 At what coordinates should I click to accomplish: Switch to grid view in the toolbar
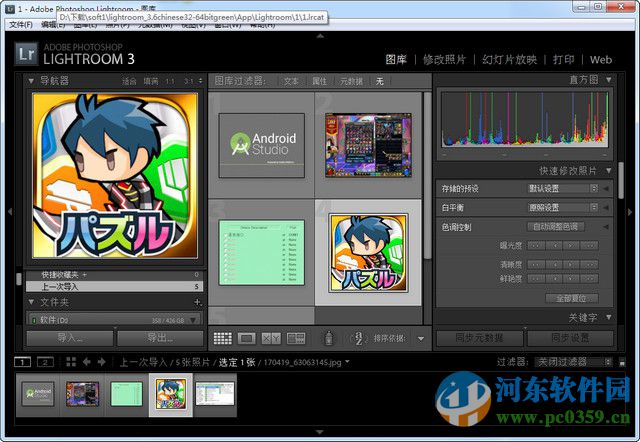pos(222,338)
